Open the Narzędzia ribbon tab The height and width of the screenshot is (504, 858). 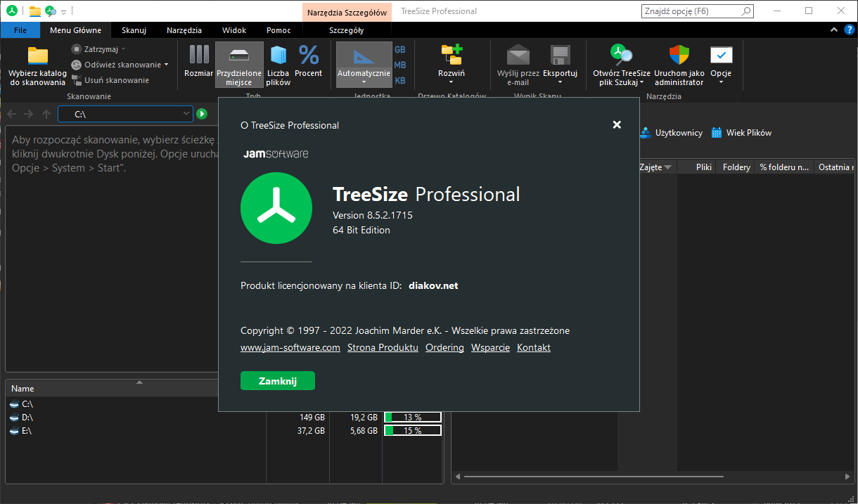pyautogui.click(x=184, y=30)
